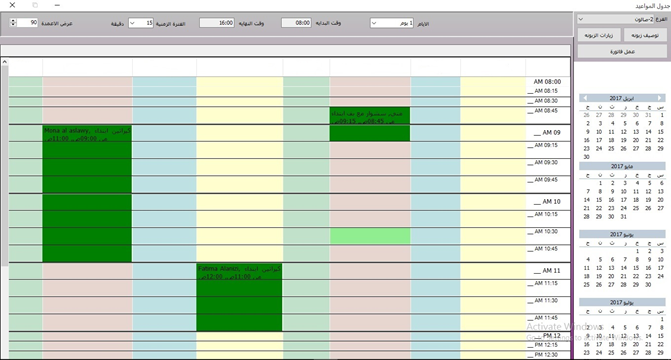
Task: Select May 10 in the calendar
Action: (623, 191)
